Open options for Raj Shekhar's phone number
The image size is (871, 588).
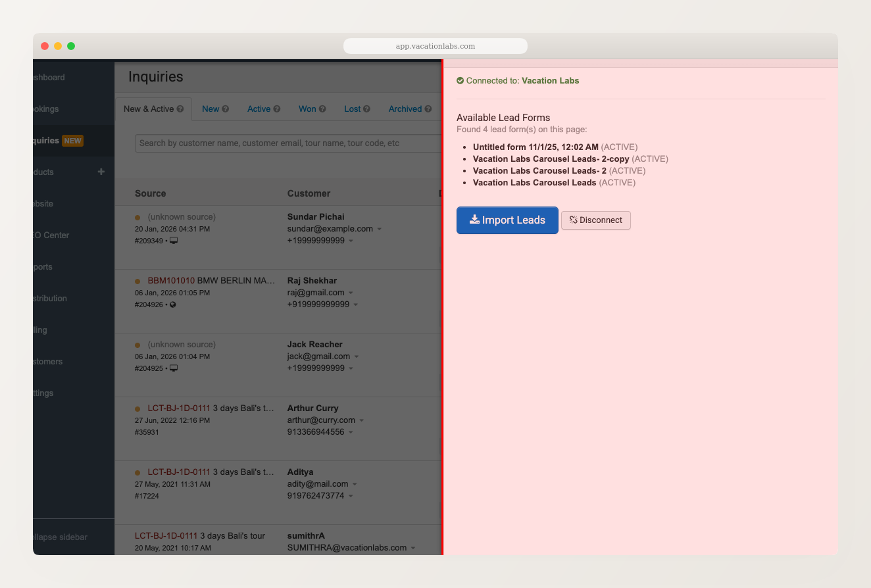(x=356, y=305)
